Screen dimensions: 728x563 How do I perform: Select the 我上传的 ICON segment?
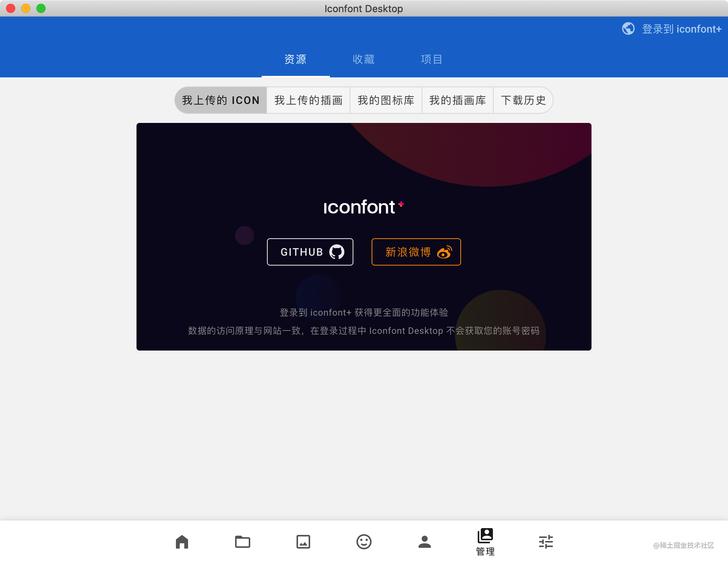(221, 100)
